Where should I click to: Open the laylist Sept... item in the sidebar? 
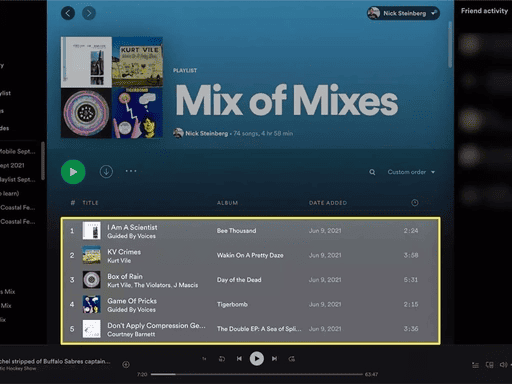pos(17,179)
